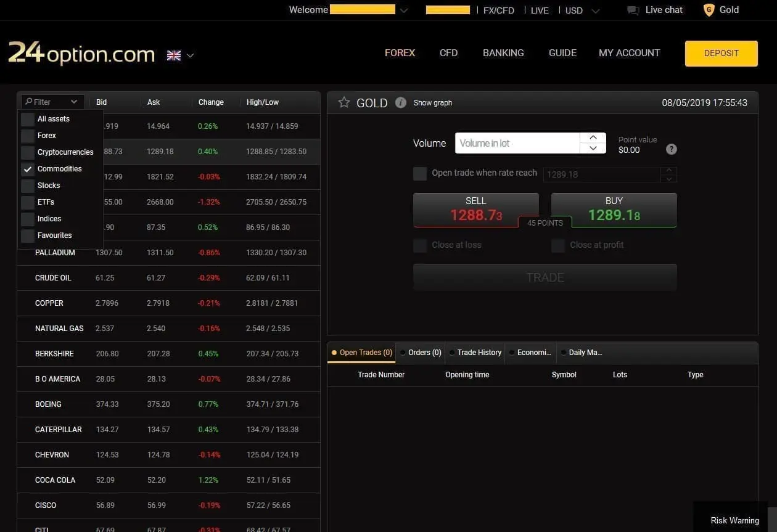Click the Volume in lot input field

(x=518, y=143)
